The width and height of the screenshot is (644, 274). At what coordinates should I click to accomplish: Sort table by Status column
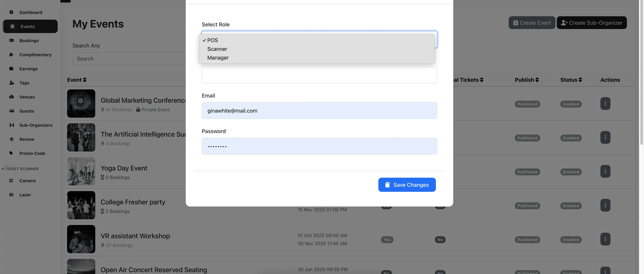571,80
